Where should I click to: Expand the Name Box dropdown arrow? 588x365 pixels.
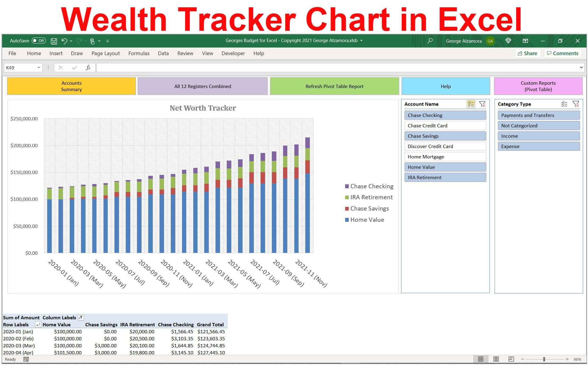click(39, 68)
